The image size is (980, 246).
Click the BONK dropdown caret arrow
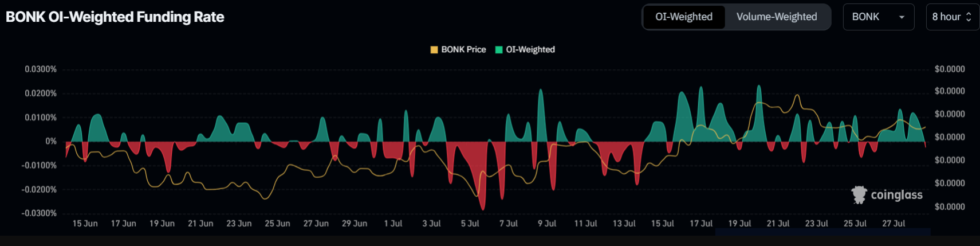click(x=902, y=17)
